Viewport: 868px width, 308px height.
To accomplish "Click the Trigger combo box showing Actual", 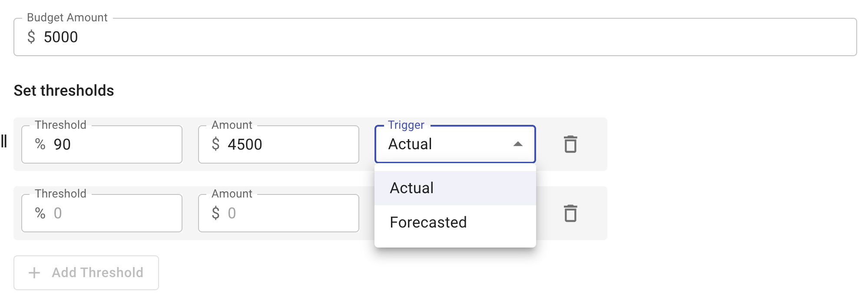I will click(443, 144).
